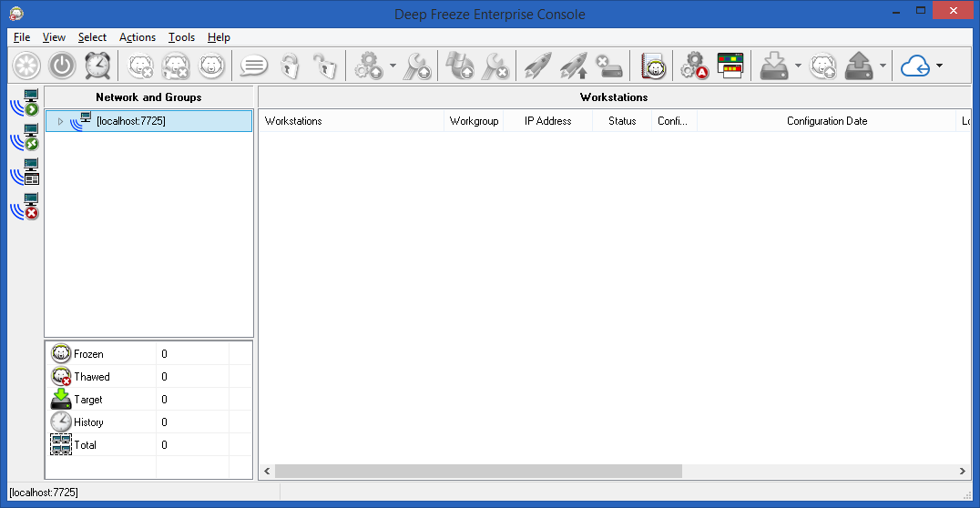Click the History status row
The image size is (980, 508).
(148, 422)
